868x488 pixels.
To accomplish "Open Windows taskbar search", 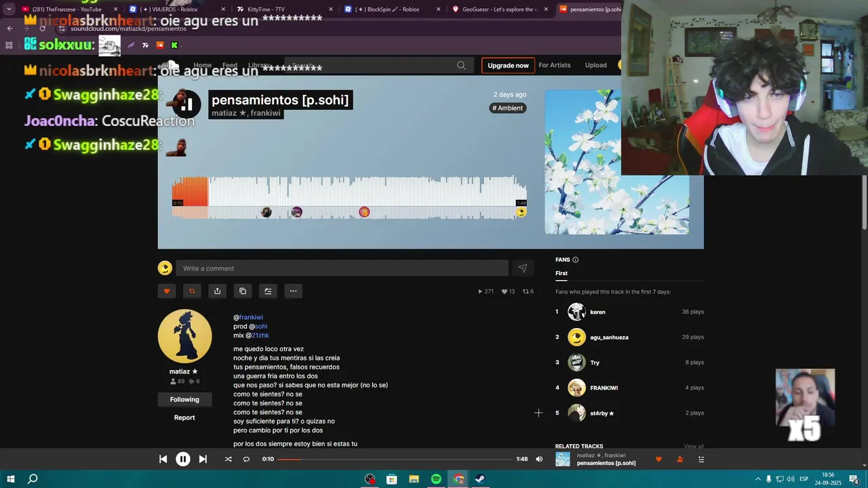I will [33, 479].
